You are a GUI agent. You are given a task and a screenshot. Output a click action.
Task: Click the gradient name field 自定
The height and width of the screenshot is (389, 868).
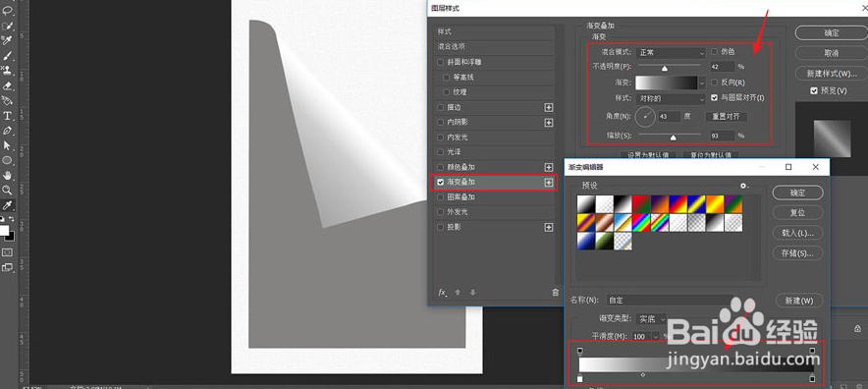671,301
